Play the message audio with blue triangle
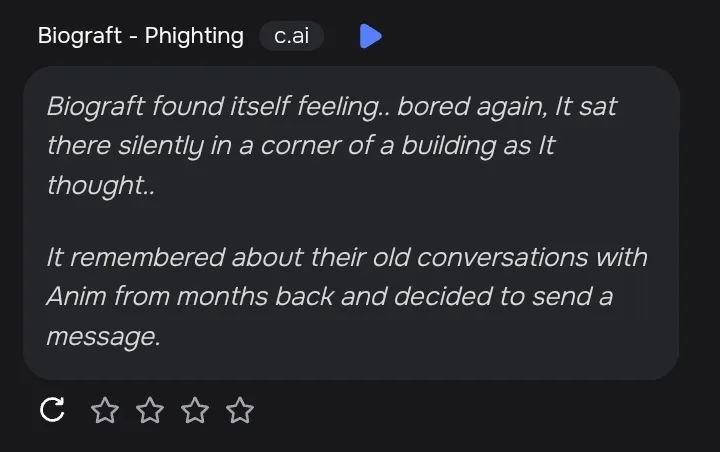Viewport: 720px width, 452px height. pyautogui.click(x=371, y=36)
